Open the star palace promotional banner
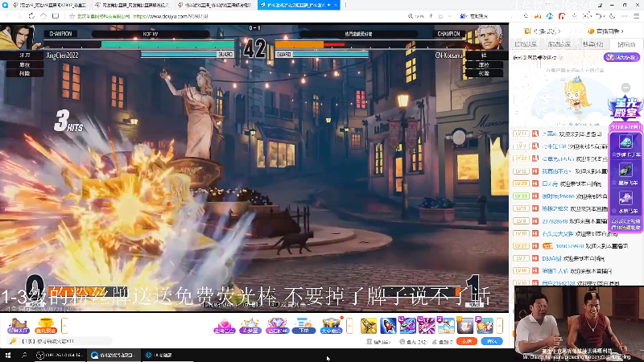Screen dimensions: 644x362 click(625, 108)
